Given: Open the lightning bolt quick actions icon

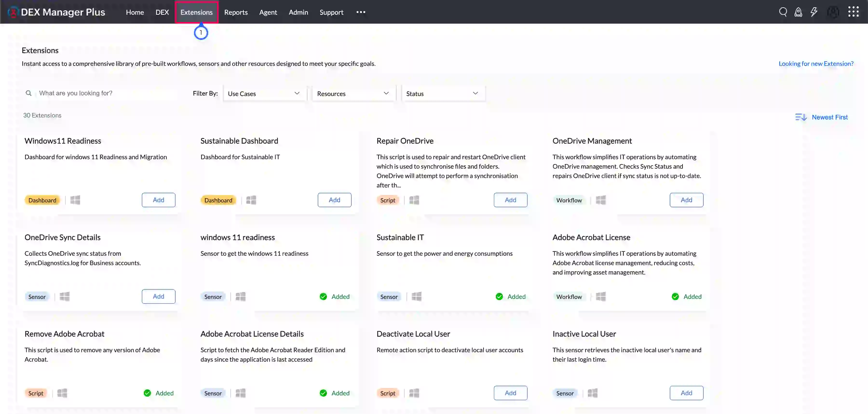Looking at the screenshot, I should tap(814, 12).
